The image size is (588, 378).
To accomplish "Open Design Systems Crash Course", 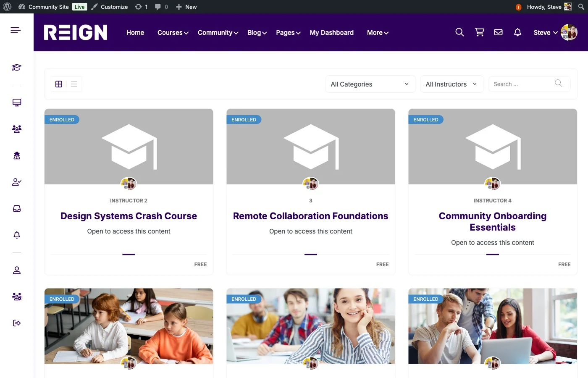I will (129, 216).
